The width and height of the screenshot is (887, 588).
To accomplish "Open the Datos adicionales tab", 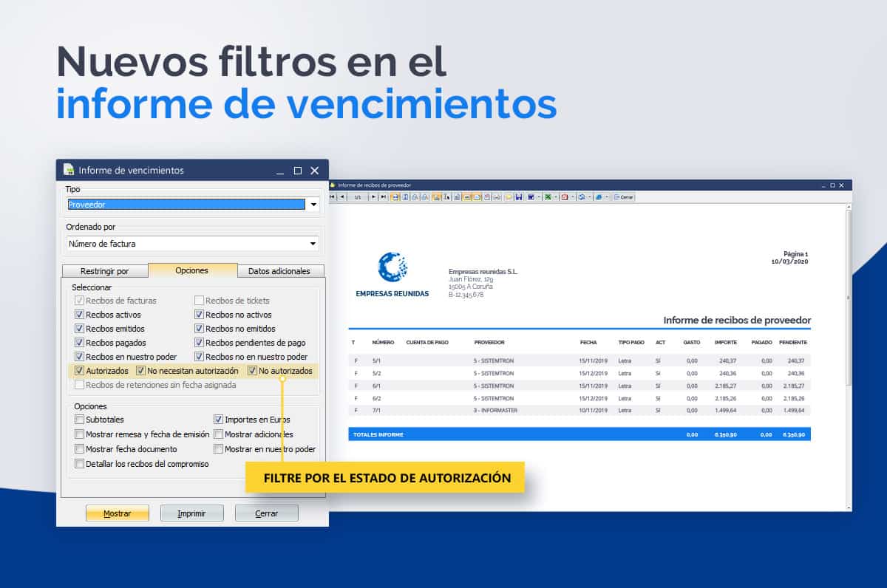I will 280,271.
